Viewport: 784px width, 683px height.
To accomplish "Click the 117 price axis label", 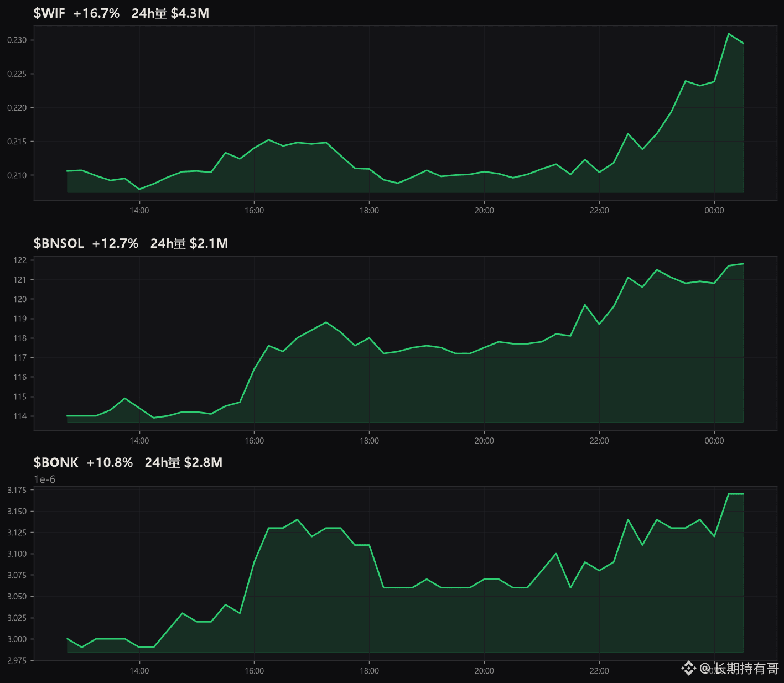I will 20,358.
